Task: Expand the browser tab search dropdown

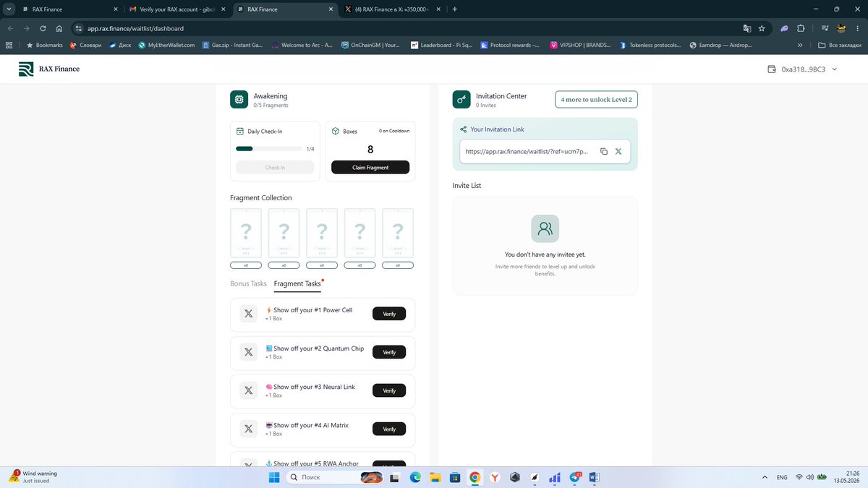Action: click(x=9, y=9)
